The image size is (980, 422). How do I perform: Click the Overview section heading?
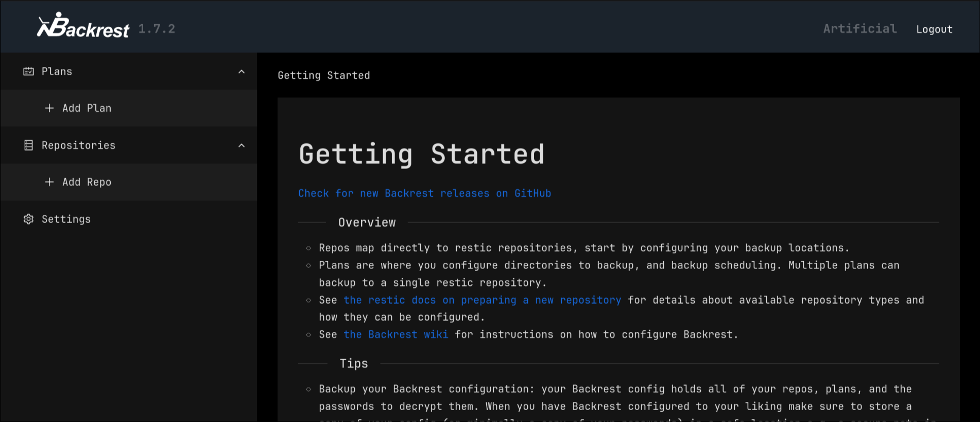pyautogui.click(x=367, y=223)
